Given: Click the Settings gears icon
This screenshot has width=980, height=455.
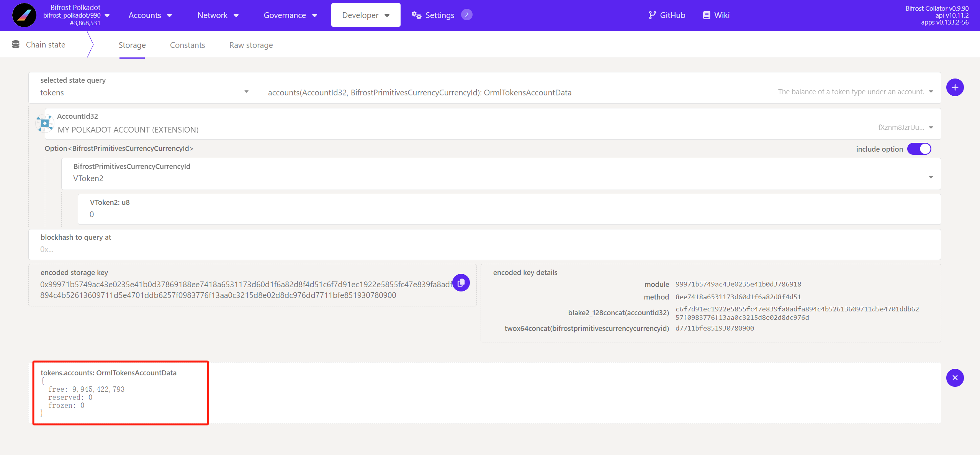Looking at the screenshot, I should [416, 15].
